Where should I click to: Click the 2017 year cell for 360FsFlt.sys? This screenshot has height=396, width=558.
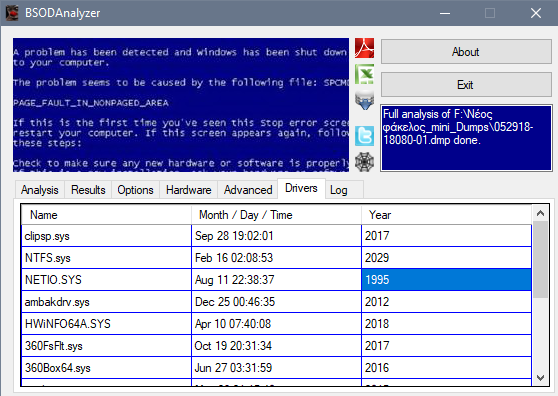(447, 346)
